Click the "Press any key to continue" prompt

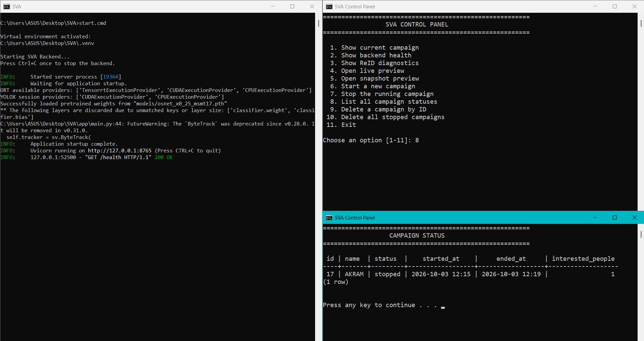pos(380,305)
